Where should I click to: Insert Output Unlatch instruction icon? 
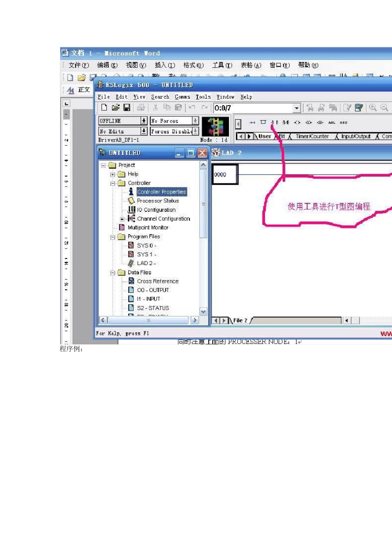coord(320,123)
